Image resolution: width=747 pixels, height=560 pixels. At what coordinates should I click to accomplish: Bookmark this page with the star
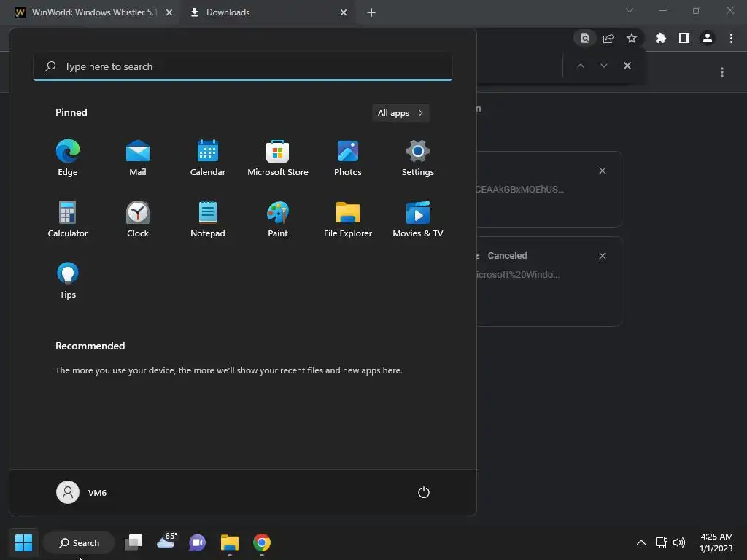point(632,38)
